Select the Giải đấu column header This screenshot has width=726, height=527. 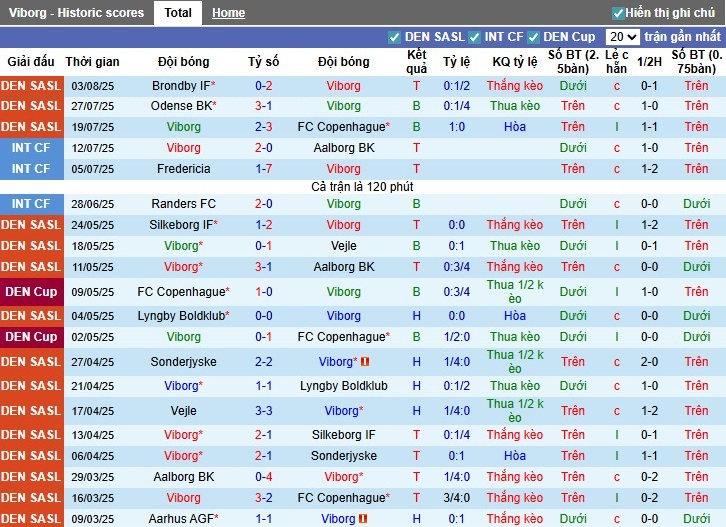(x=31, y=62)
